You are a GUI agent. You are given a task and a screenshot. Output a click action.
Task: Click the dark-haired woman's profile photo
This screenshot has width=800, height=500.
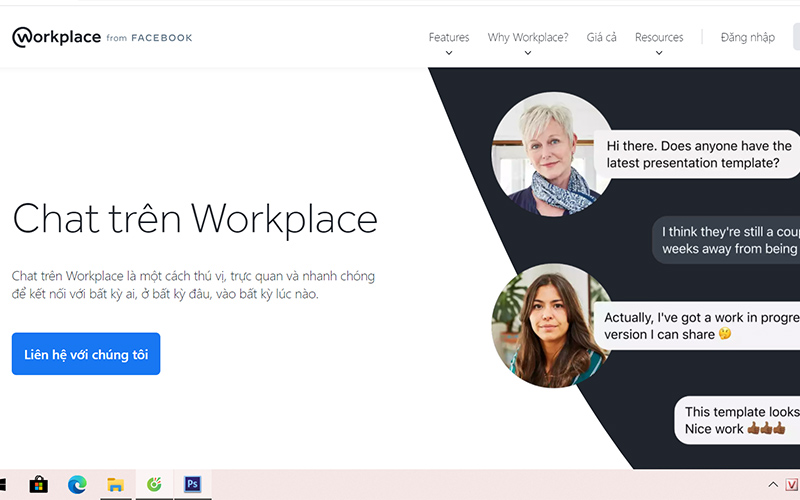[x=553, y=325]
